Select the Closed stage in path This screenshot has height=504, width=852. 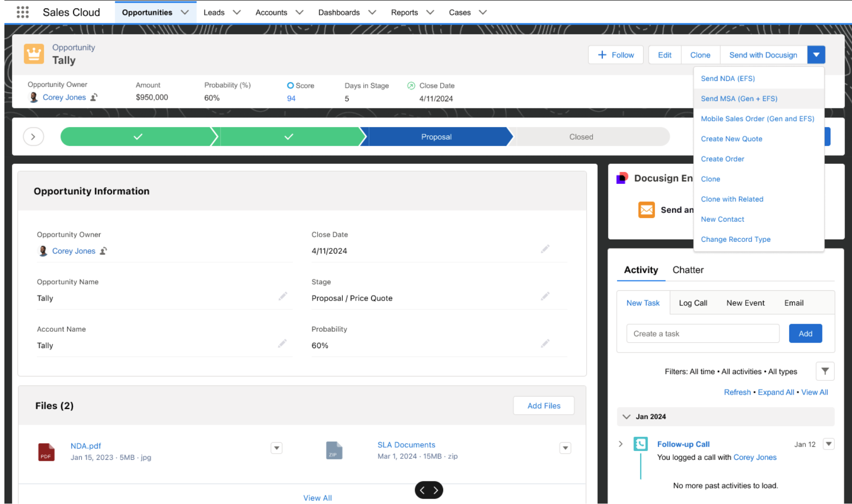[590, 137]
